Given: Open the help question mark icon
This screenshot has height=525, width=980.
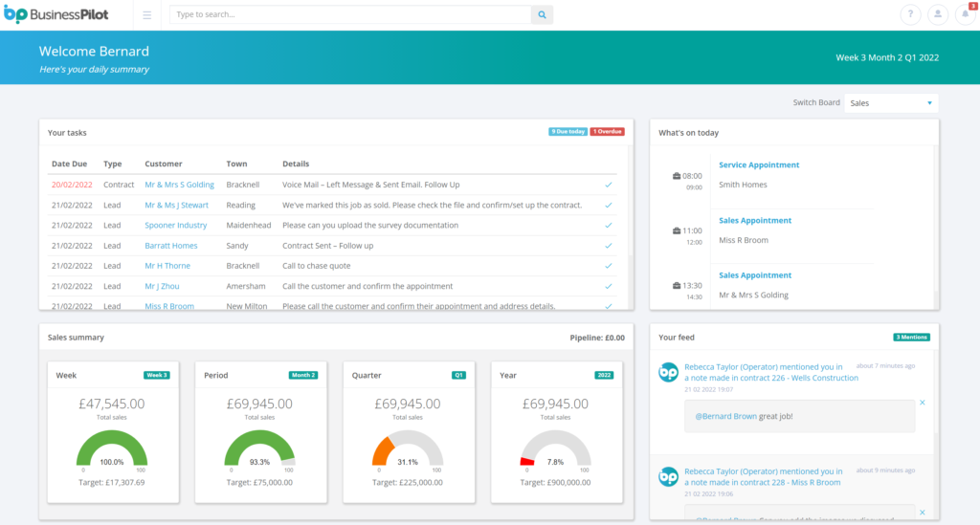Looking at the screenshot, I should click(910, 15).
